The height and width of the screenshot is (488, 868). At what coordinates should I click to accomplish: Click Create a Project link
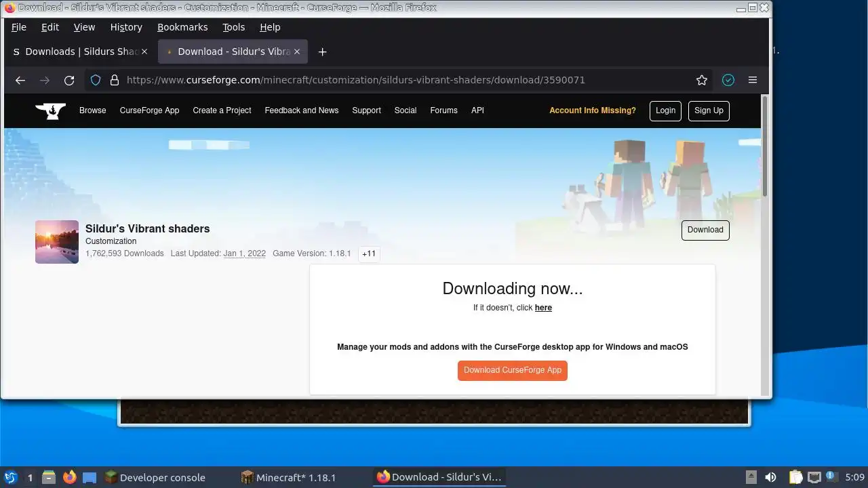(222, 110)
